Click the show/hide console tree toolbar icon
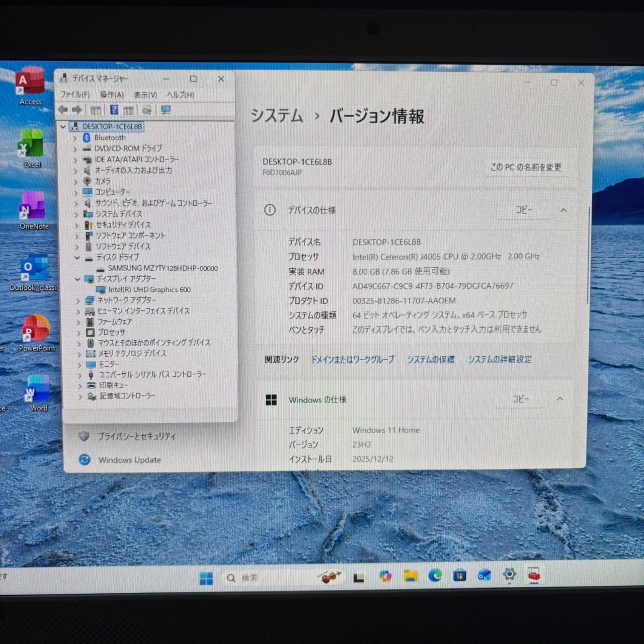This screenshot has width=644, height=644. click(96, 110)
